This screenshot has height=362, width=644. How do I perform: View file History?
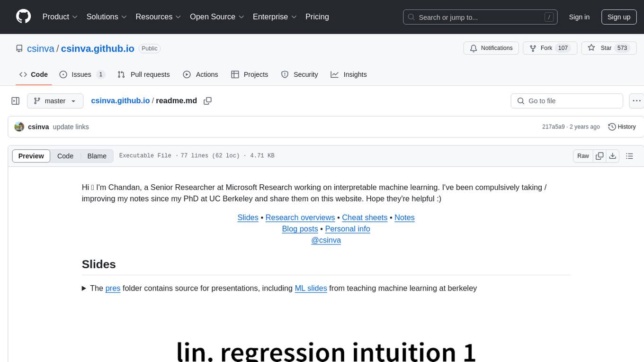point(622,127)
